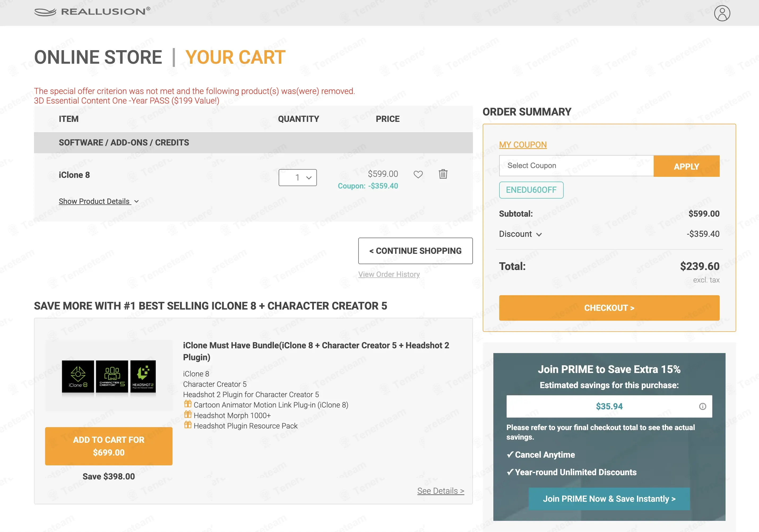Open See Details link for the bundle
759x532 pixels.
click(441, 491)
